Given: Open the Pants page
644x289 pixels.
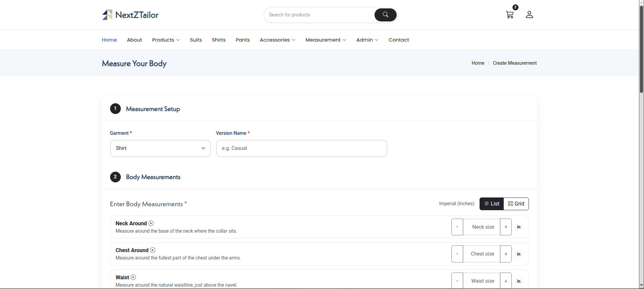Looking at the screenshot, I should click(243, 40).
